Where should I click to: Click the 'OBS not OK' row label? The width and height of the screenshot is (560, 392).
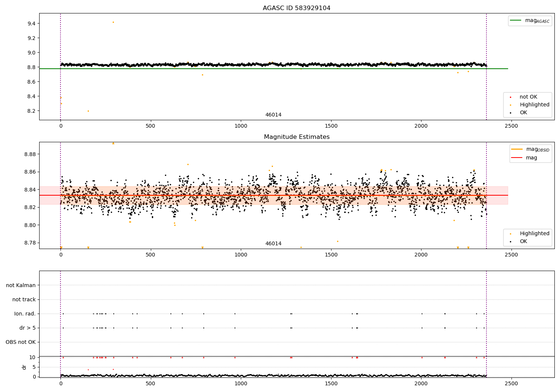(x=21, y=342)
